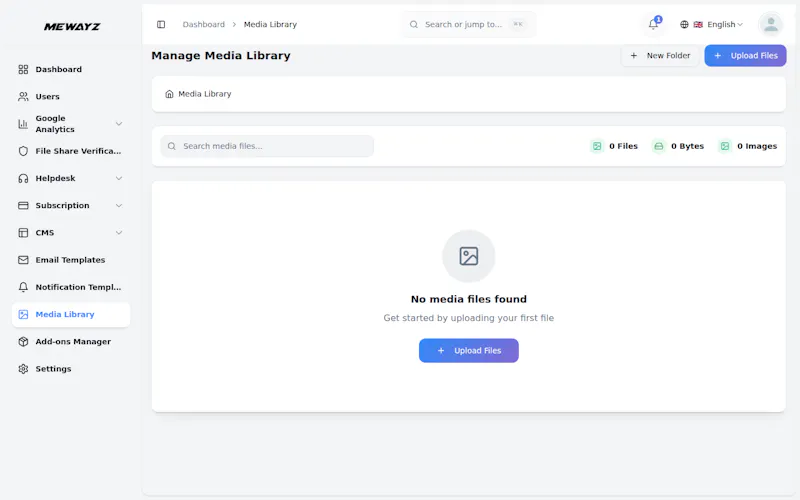The height and width of the screenshot is (500, 800).
Task: Click the Manage Media Library heading
Action: [x=221, y=56]
